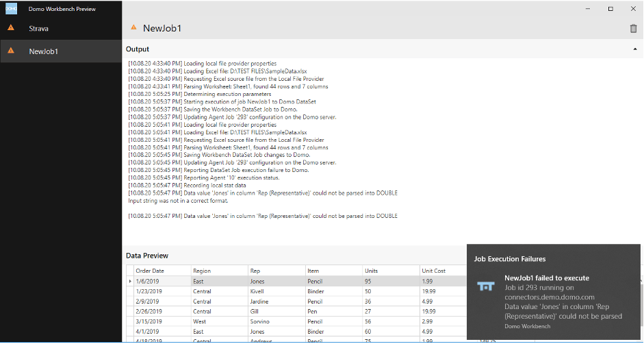Click the Job Execution Failures heading
Image resolution: width=644 pixels, height=344 pixels.
[510, 259]
